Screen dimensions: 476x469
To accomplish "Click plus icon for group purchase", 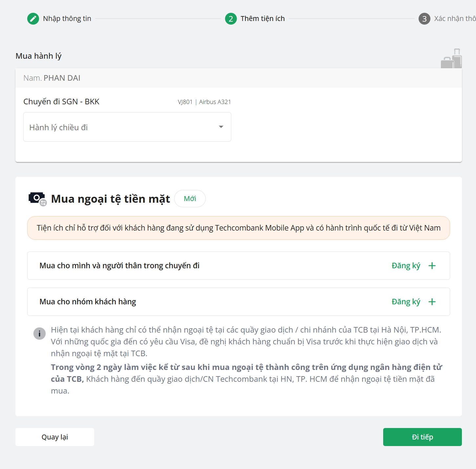I will point(432,302).
